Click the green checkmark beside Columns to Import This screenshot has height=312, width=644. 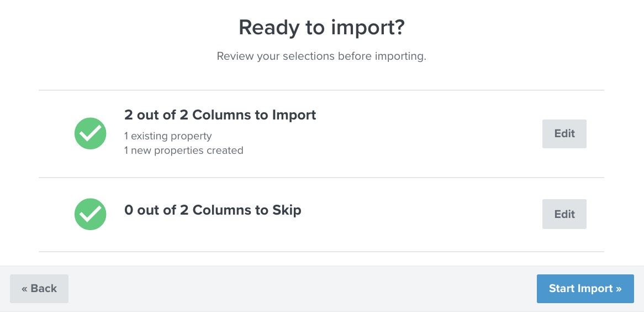[91, 133]
